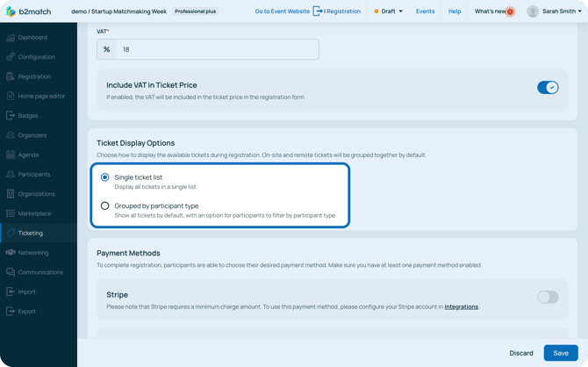Click the Discard button
588x367 pixels.
[x=520, y=353]
